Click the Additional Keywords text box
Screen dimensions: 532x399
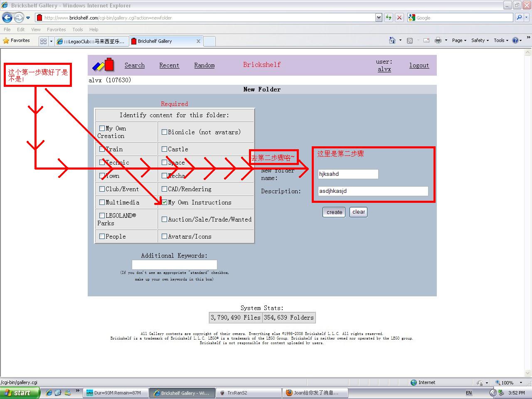175,264
